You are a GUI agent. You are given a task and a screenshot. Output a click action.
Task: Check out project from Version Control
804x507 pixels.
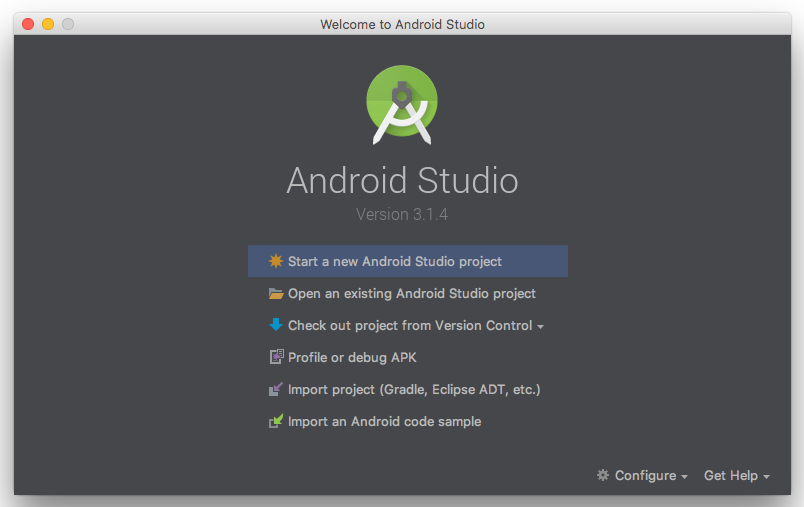coord(408,326)
